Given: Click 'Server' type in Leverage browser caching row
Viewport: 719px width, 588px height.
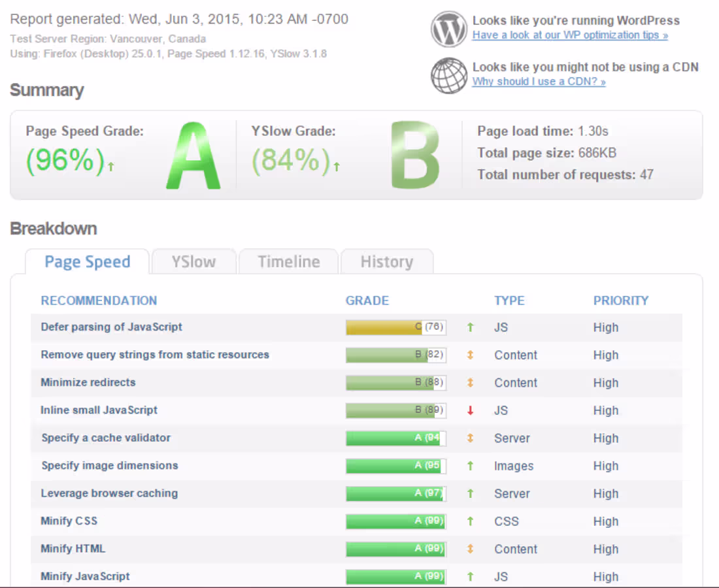Looking at the screenshot, I should [512, 493].
